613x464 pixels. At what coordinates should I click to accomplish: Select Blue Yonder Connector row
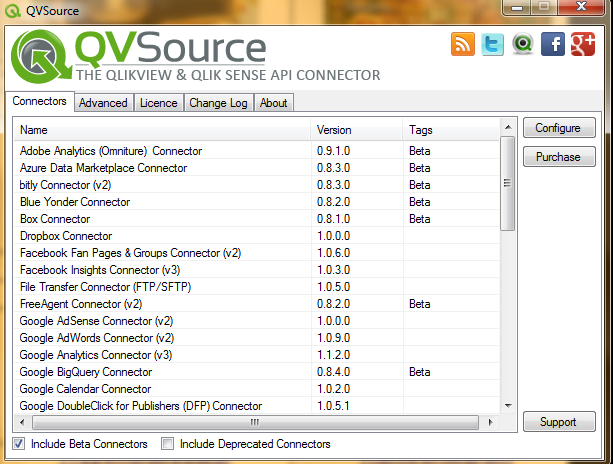click(x=257, y=202)
